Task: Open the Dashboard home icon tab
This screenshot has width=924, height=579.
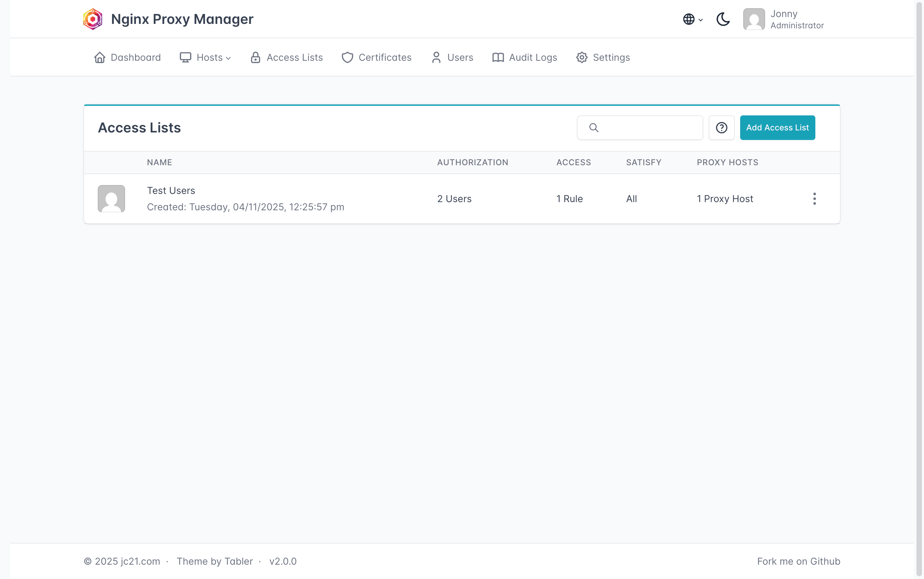Action: 100,57
